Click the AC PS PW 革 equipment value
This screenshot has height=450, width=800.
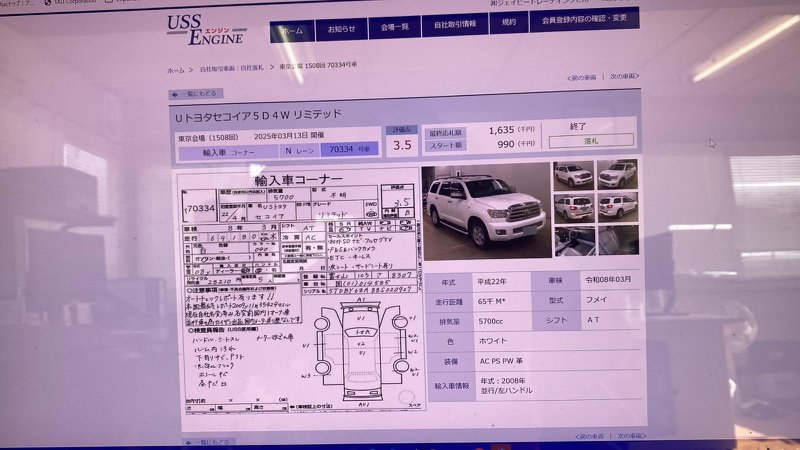pos(501,361)
